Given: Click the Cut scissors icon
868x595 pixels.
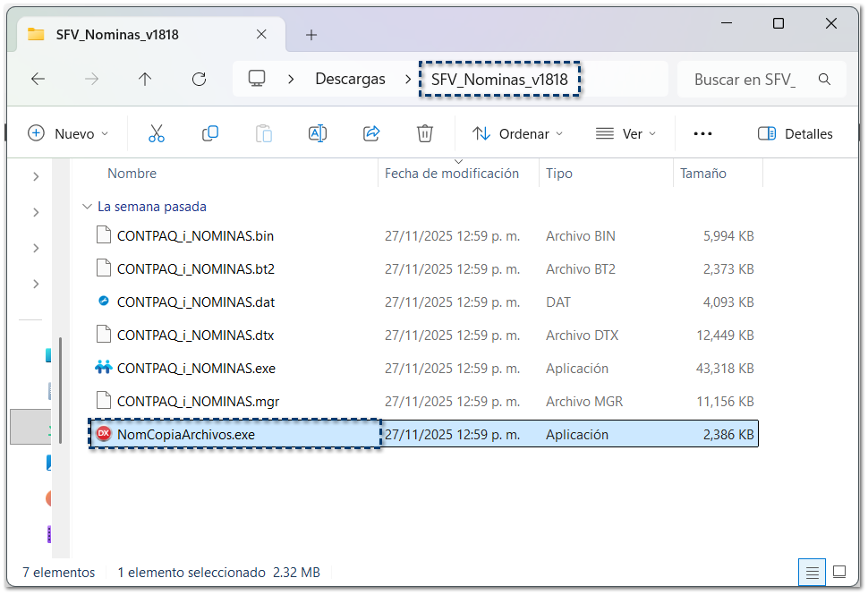Looking at the screenshot, I should 157,133.
